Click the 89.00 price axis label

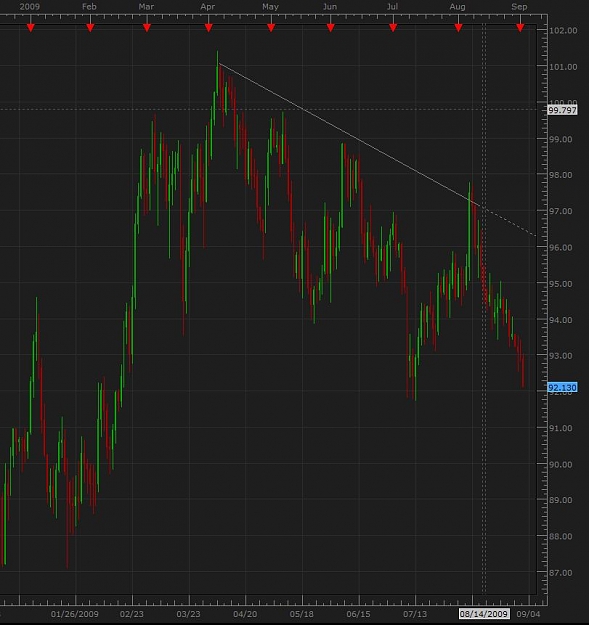tap(560, 500)
